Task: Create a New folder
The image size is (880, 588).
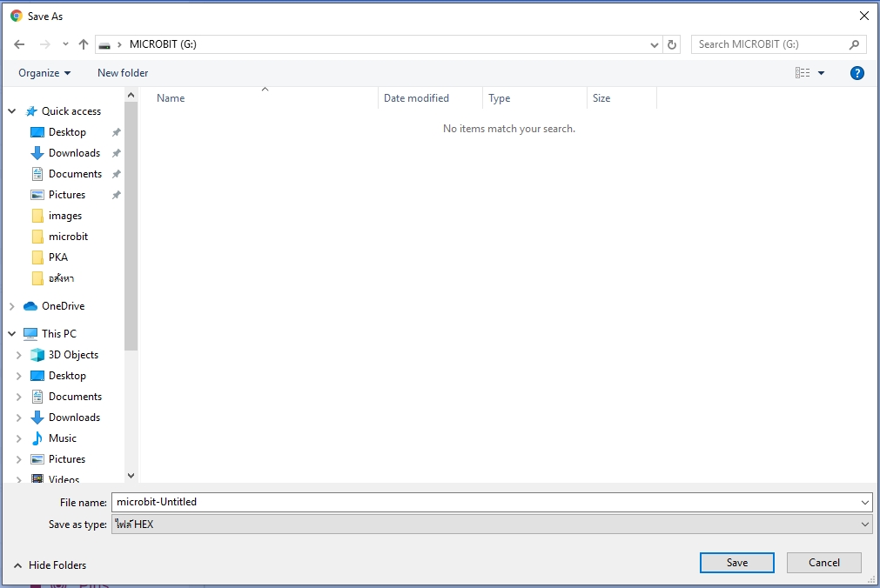Action: [x=123, y=73]
